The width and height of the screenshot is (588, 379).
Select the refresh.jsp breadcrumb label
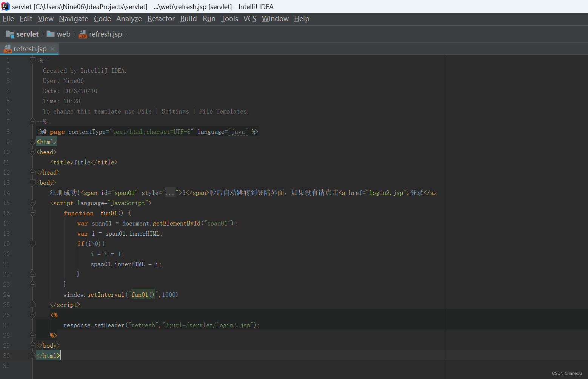click(x=105, y=34)
